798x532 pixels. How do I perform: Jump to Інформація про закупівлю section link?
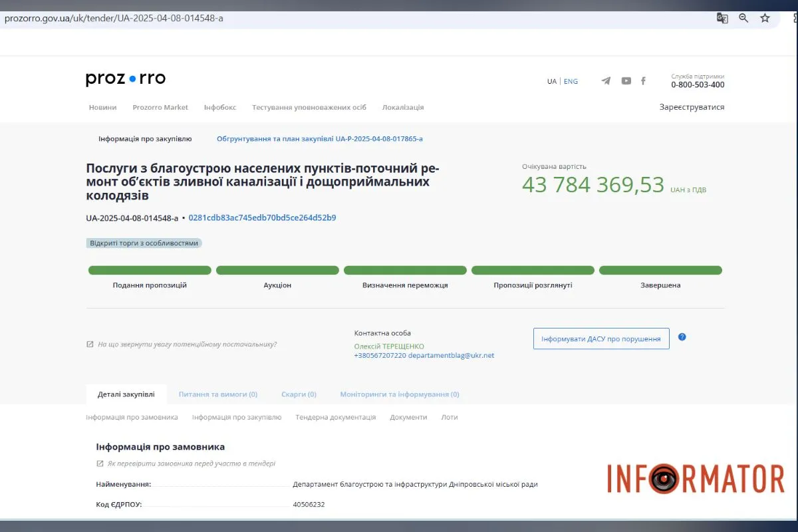tap(237, 418)
